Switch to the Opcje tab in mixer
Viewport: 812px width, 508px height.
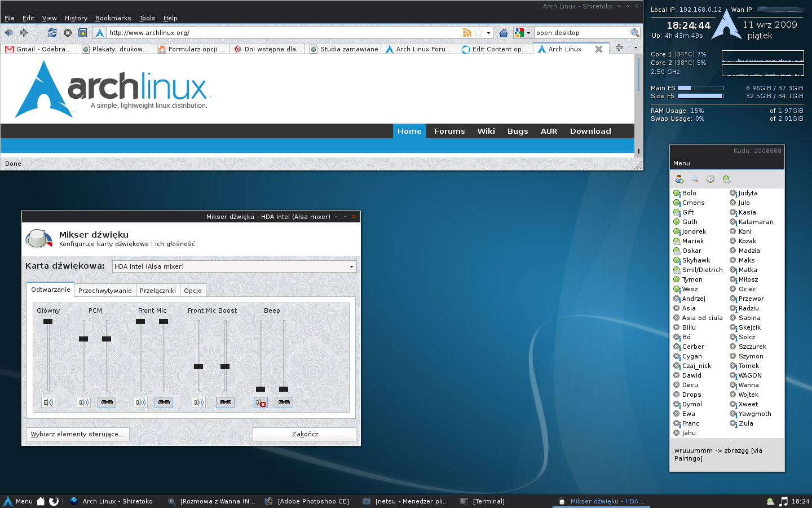click(193, 291)
